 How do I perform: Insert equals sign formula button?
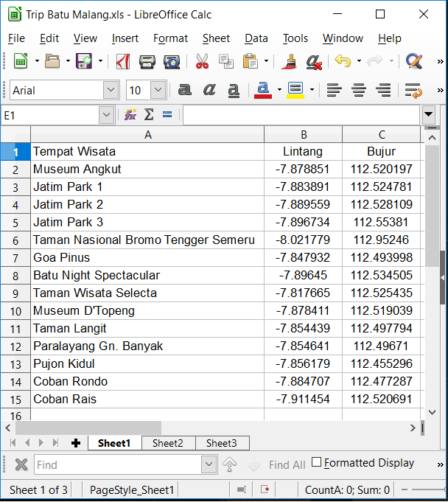click(167, 114)
